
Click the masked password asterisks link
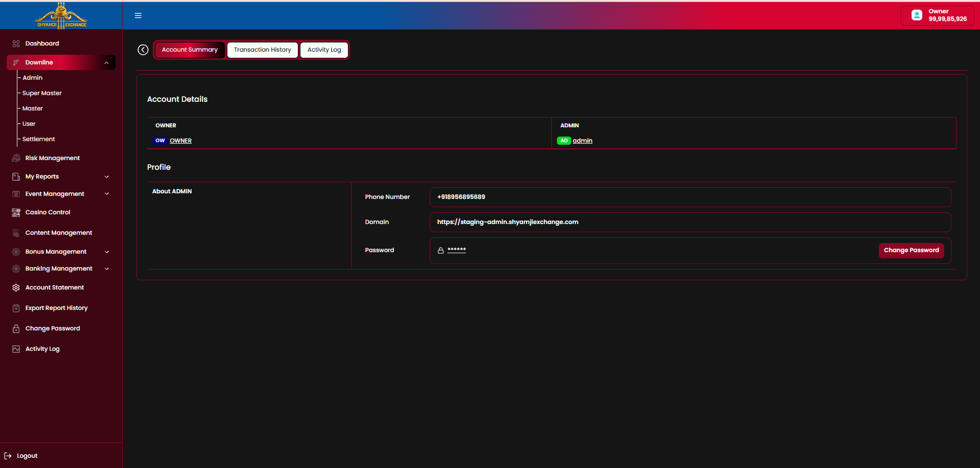pos(457,250)
